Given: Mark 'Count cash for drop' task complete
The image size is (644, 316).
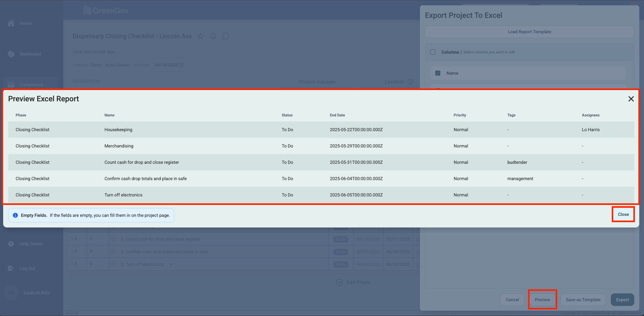Looking at the screenshot, I should (113, 239).
